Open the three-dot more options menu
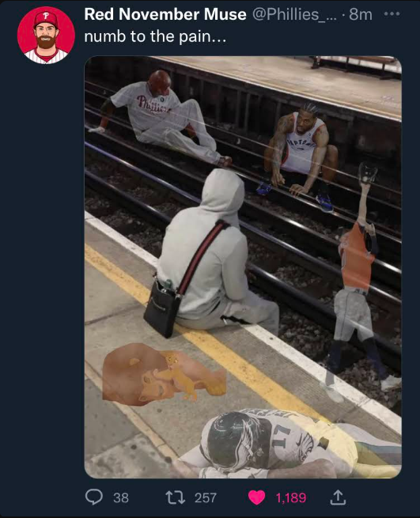 pyautogui.click(x=392, y=14)
